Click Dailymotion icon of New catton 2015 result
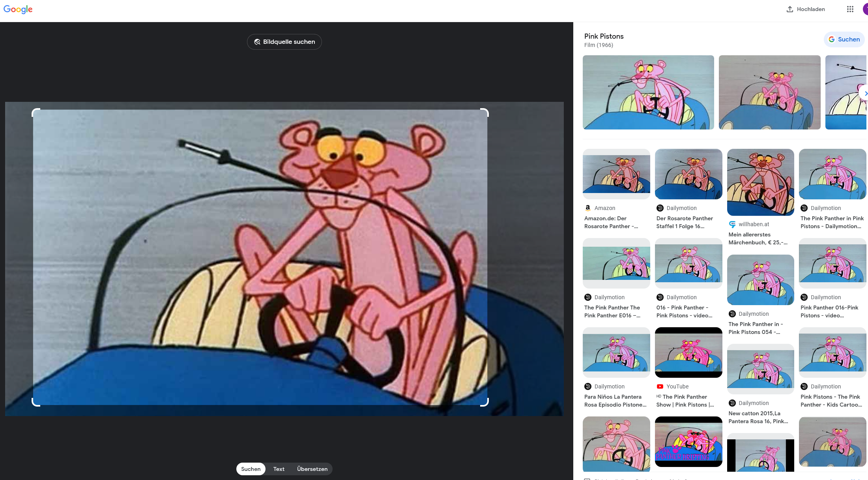The width and height of the screenshot is (868, 480). (x=732, y=403)
